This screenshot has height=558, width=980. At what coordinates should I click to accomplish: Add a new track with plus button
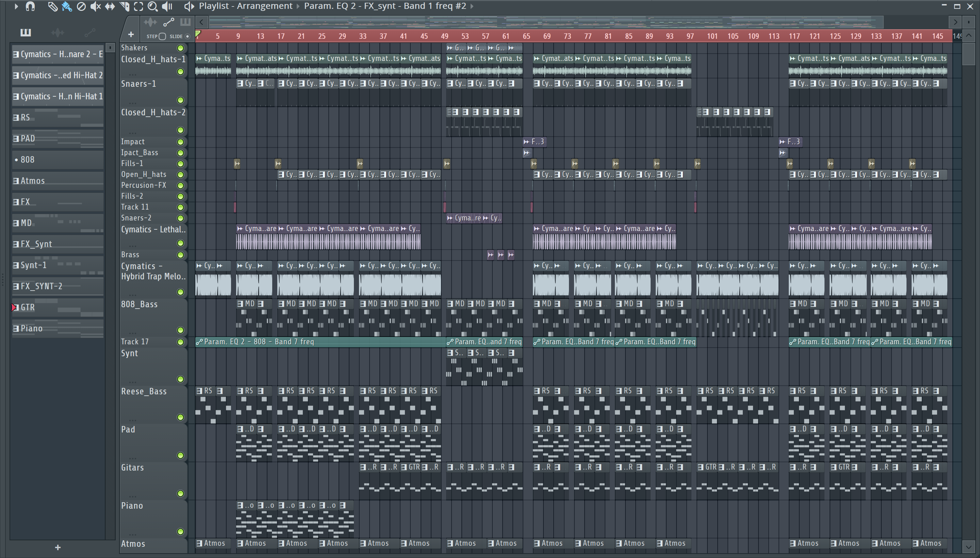coord(131,35)
